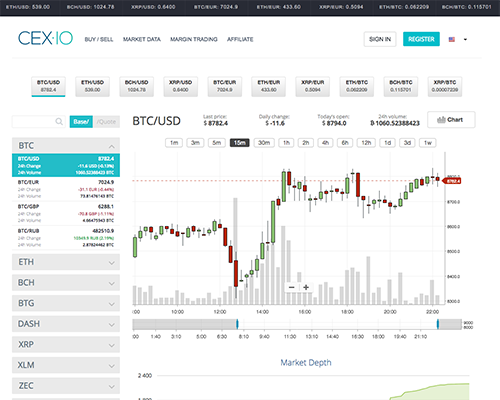Select ETH/BTC pair tab
The height and width of the screenshot is (400, 500).
[x=357, y=86]
